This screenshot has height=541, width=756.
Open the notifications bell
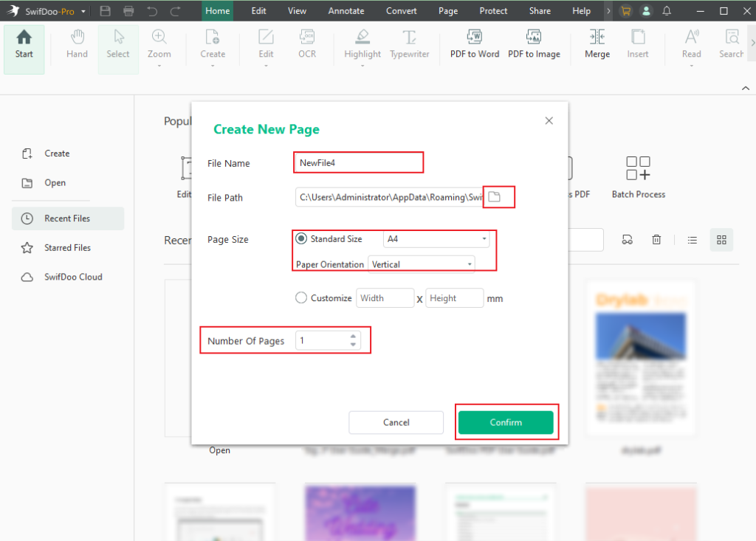tap(667, 11)
